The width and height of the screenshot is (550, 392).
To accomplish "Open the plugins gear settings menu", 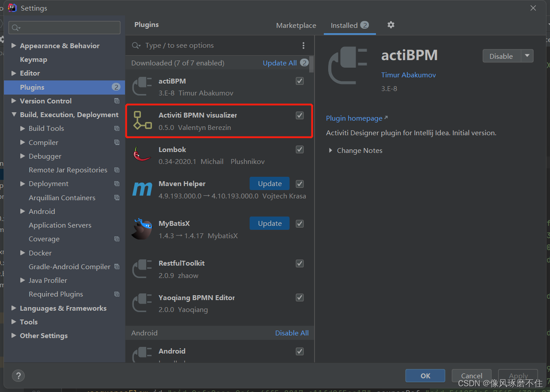I will click(391, 25).
